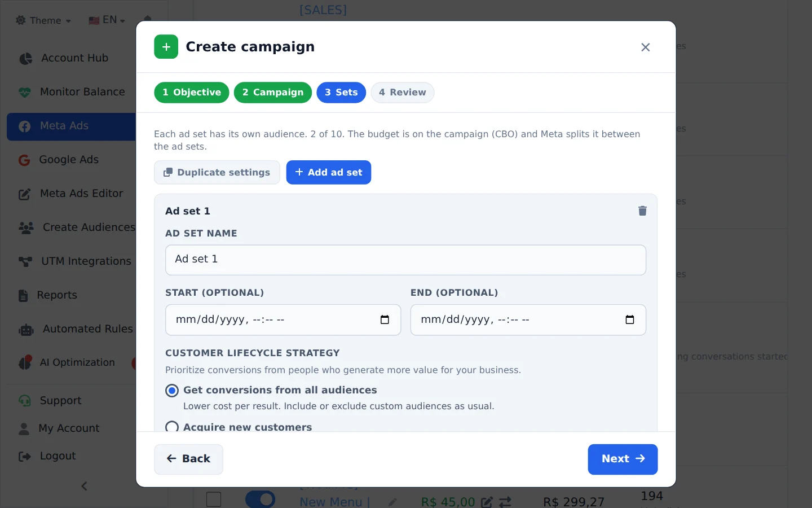
Task: Click the UTM Integrations icon
Action: click(x=25, y=261)
